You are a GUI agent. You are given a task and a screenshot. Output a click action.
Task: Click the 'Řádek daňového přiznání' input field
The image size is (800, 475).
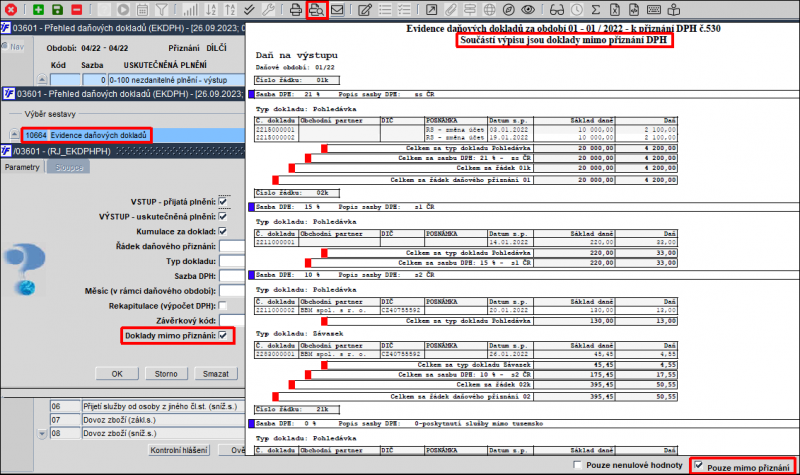[x=232, y=246]
